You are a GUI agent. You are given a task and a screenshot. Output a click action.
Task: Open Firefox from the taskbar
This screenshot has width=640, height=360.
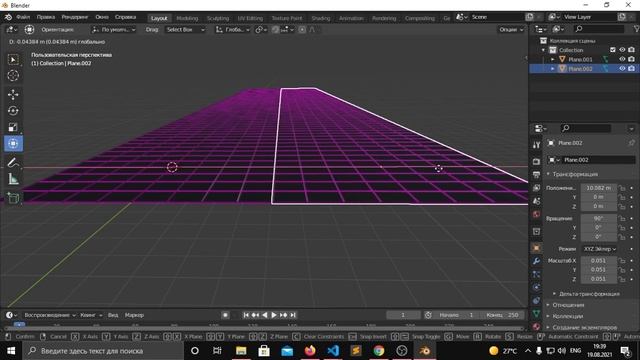pos(310,351)
